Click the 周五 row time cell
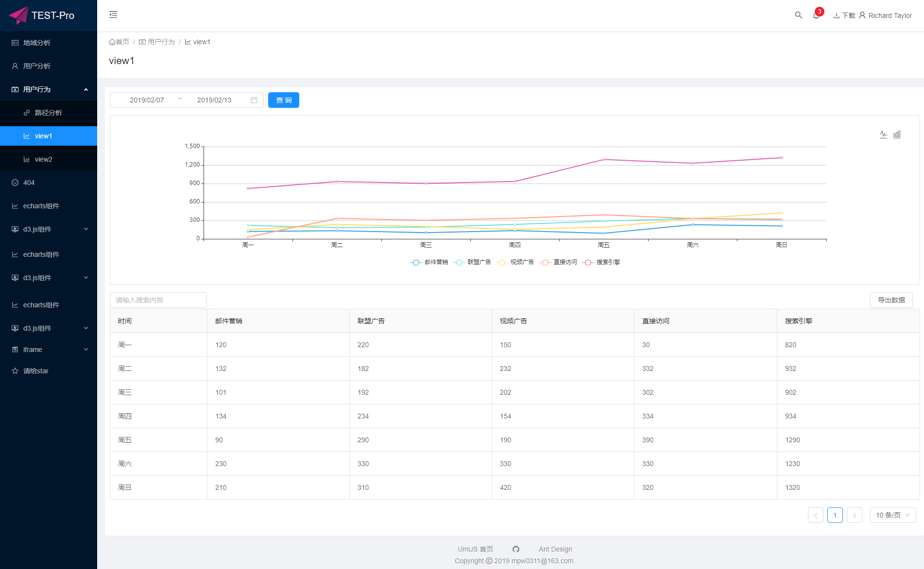The image size is (924, 569). (158, 440)
